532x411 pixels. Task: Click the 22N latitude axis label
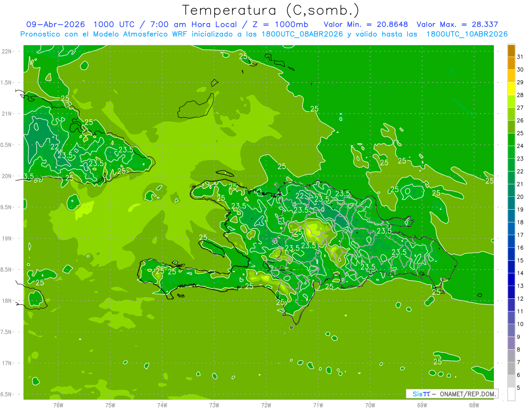(x=8, y=51)
